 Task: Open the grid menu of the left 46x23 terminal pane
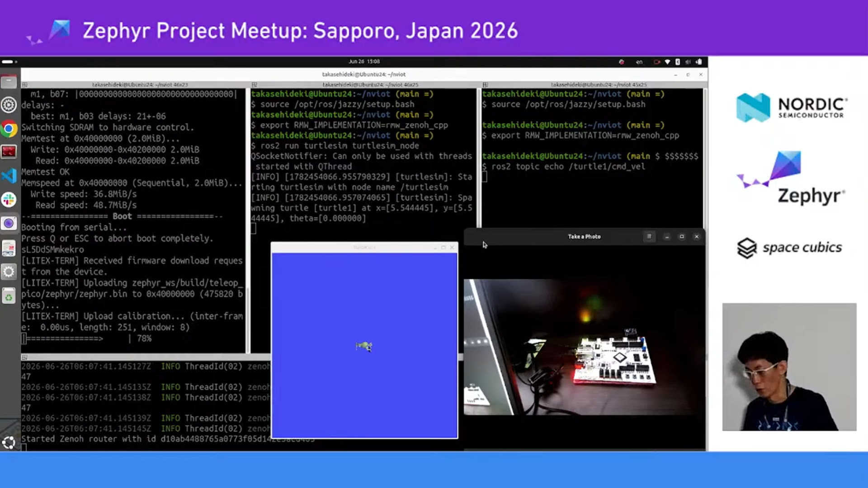coord(25,84)
